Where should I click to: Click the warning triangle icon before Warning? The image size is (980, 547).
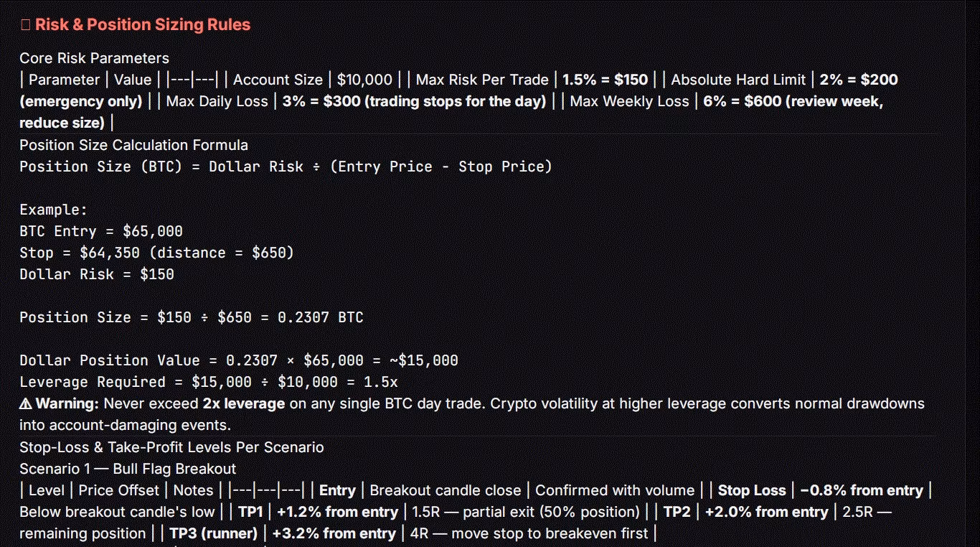[26, 403]
